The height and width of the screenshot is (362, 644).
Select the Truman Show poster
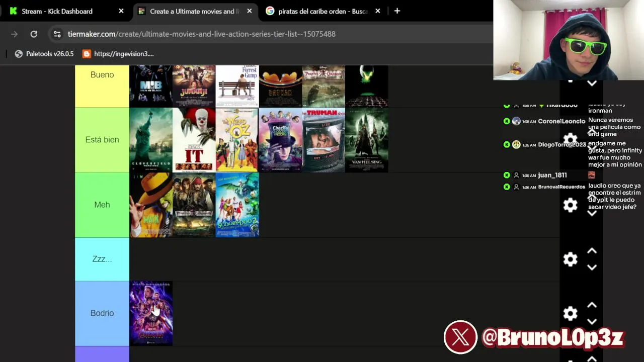click(x=324, y=140)
